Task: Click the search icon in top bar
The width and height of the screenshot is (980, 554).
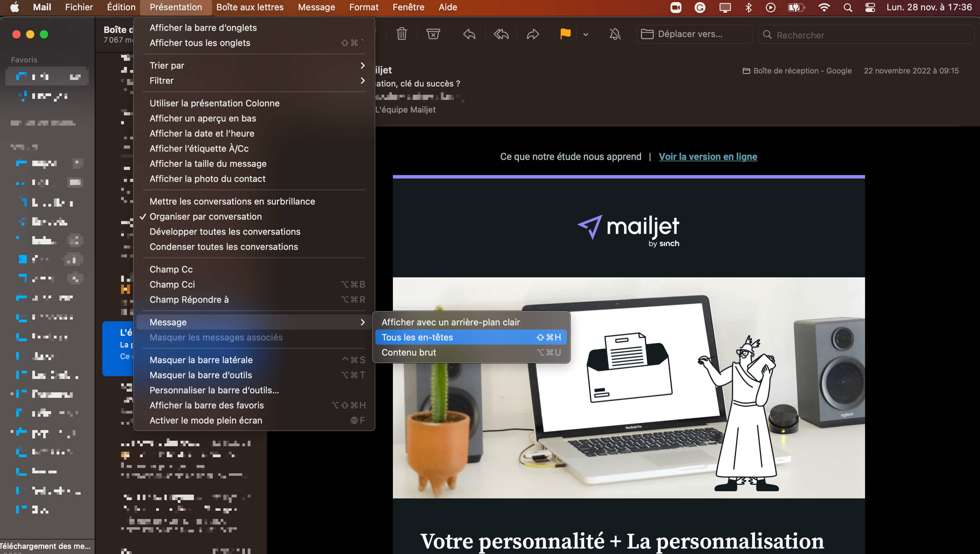Action: click(x=847, y=8)
